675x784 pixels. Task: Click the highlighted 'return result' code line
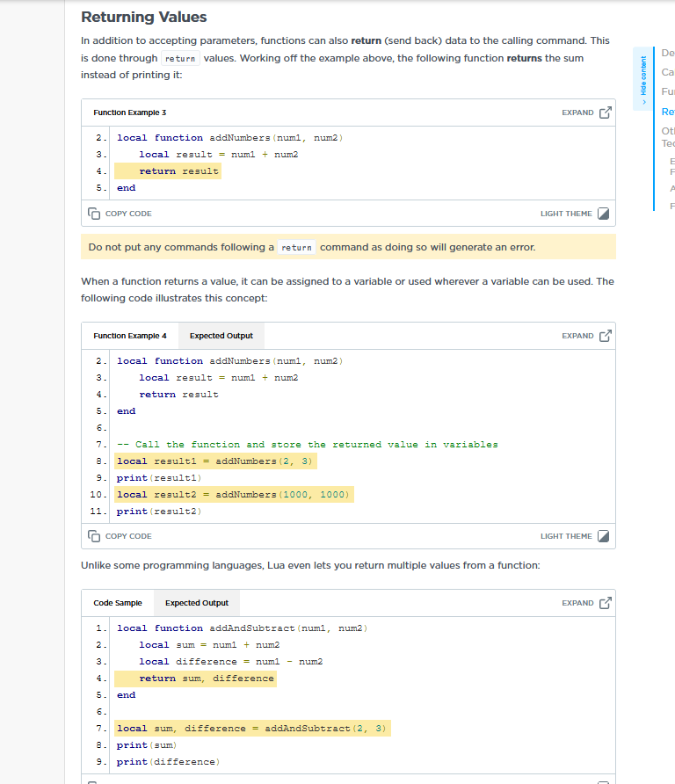point(178,171)
